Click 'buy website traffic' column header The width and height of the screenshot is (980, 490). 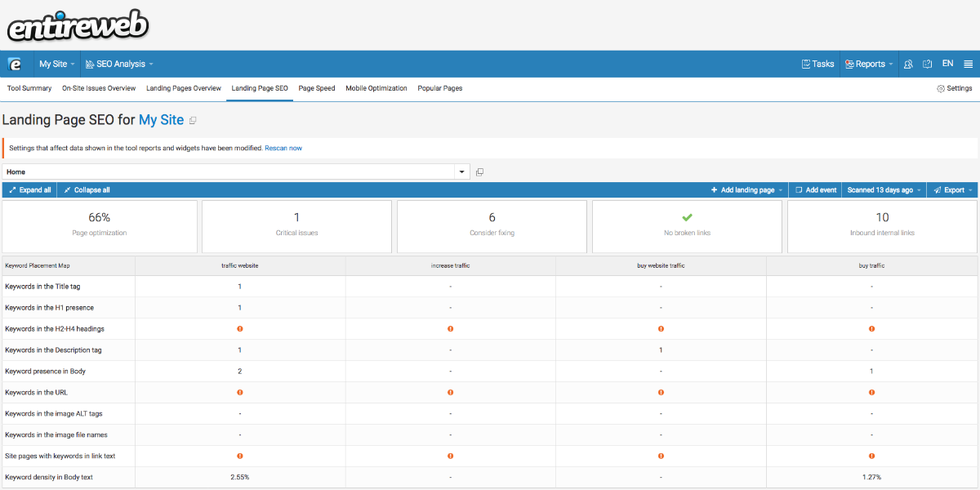tap(661, 265)
